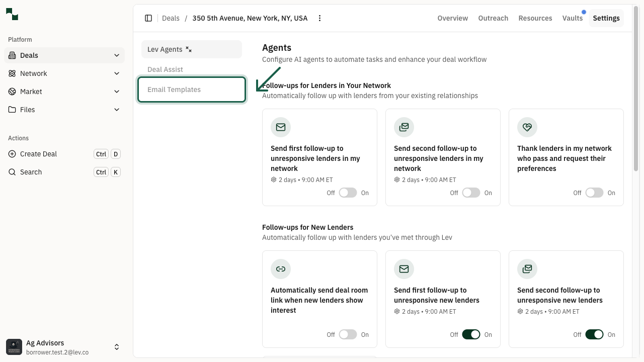Screen dimensions: 644x362
Task: Expand the Market section in sidebar
Action: 117,92
